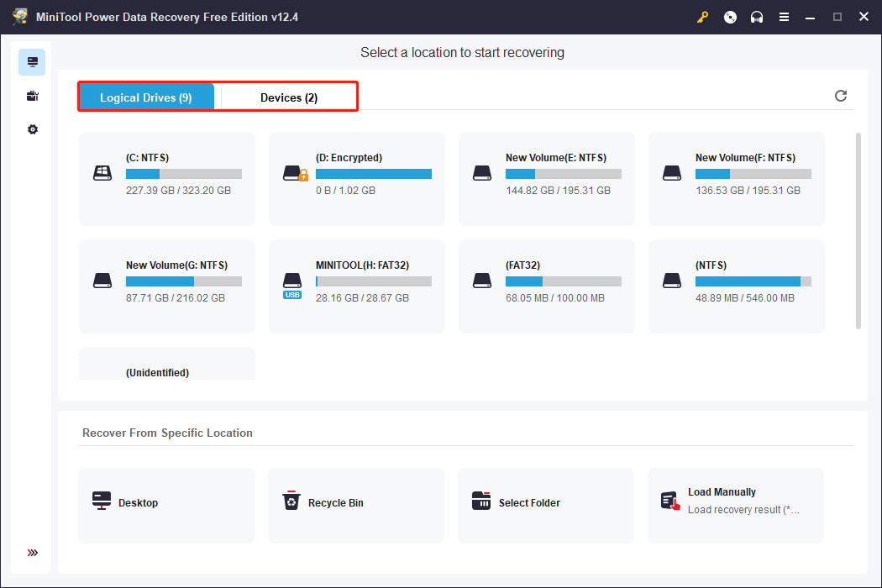The width and height of the screenshot is (882, 588).
Task: Click the New Volume E: usage bar
Action: click(564, 174)
